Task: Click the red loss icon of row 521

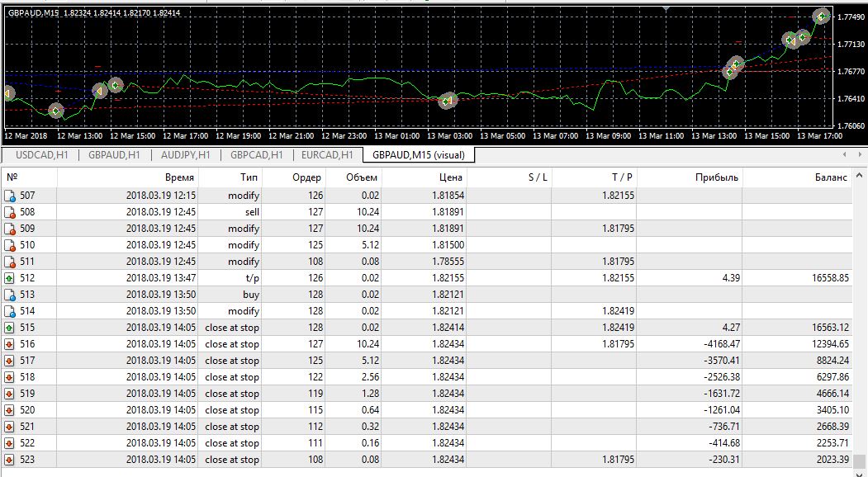Action: pyautogui.click(x=9, y=427)
